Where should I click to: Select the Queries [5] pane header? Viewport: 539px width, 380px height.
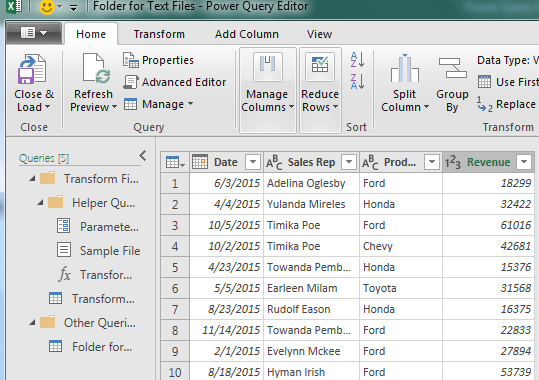coord(44,158)
